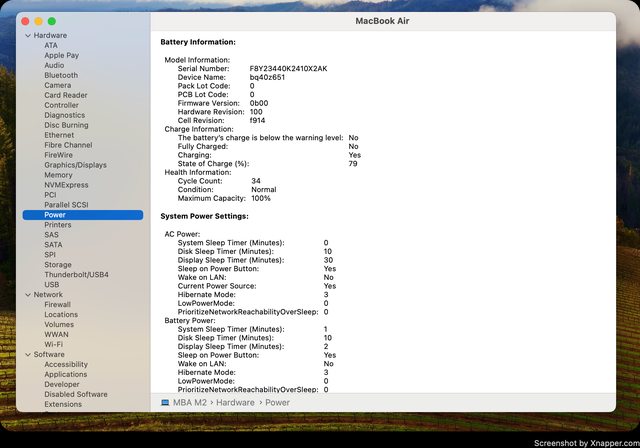Select NVMExpress in the sidebar
This screenshot has width=640, height=448.
tap(66, 185)
